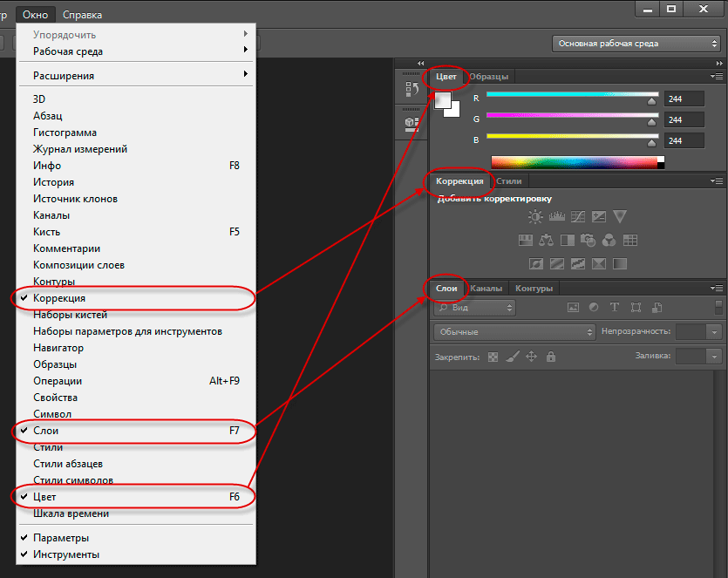Add a Gradient Map adjustment layer
Image resolution: width=728 pixels, height=578 pixels.
click(x=620, y=263)
